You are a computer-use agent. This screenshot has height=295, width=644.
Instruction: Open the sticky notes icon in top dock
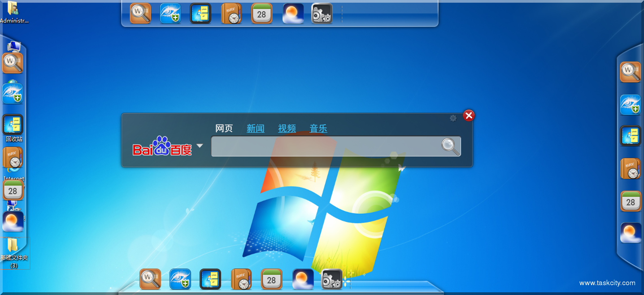click(x=200, y=13)
